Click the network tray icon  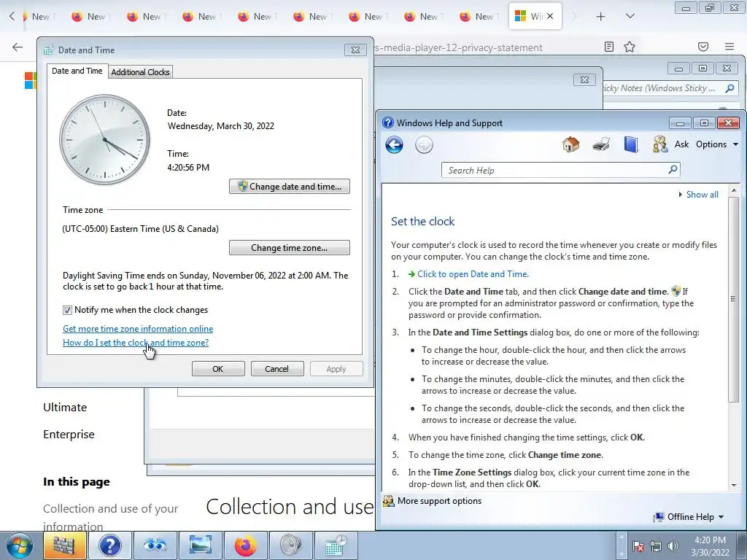[656, 546]
